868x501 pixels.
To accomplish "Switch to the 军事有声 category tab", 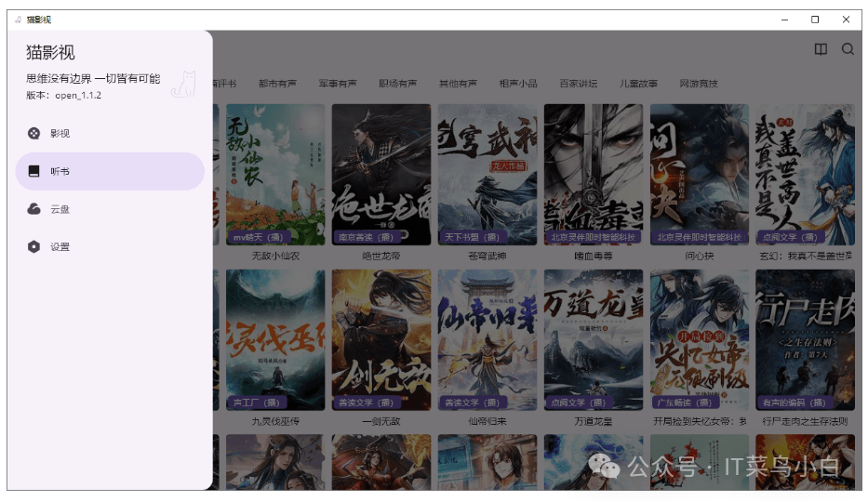I will 338,84.
